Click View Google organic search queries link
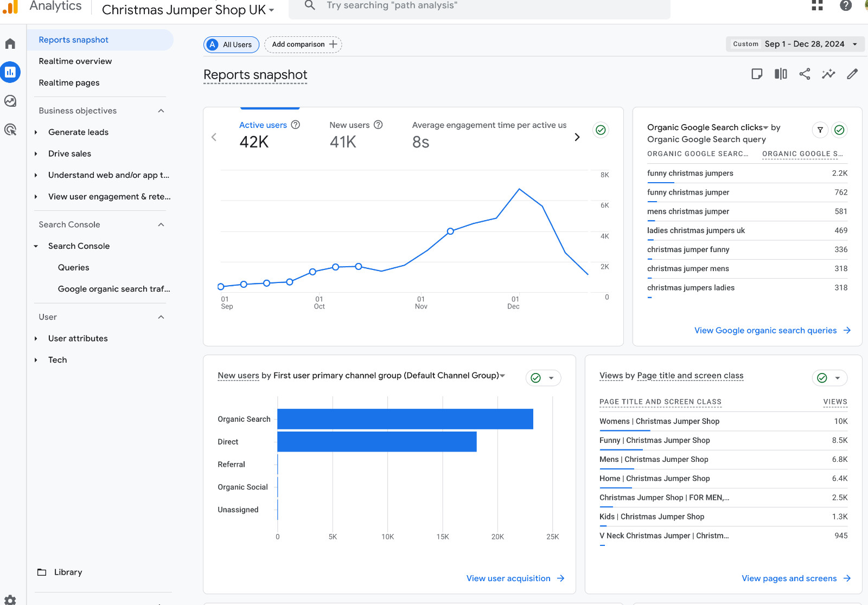The height and width of the screenshot is (605, 868). (x=773, y=331)
